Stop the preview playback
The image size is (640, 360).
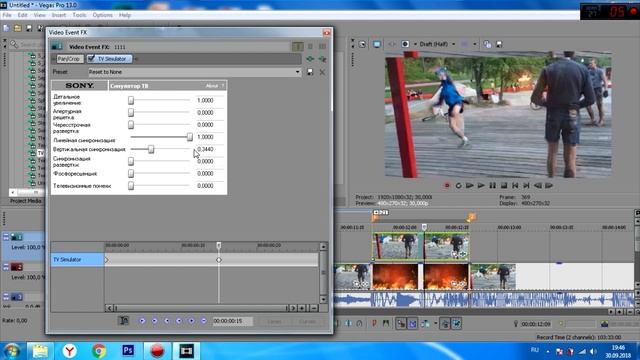click(x=504, y=186)
